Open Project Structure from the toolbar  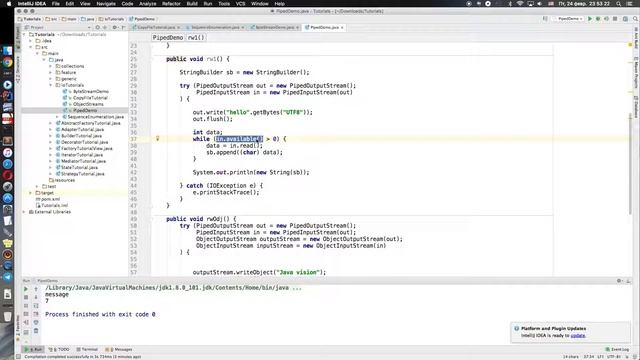pos(625,19)
